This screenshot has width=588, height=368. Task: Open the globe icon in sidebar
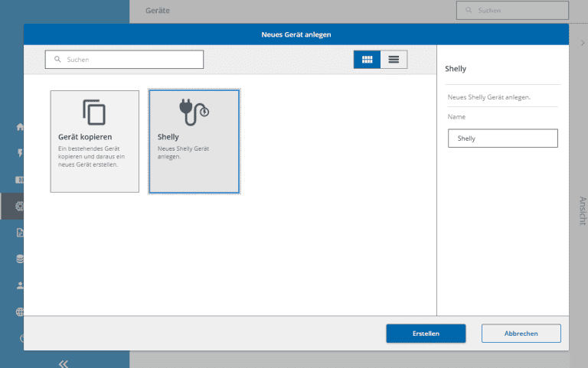pos(20,312)
